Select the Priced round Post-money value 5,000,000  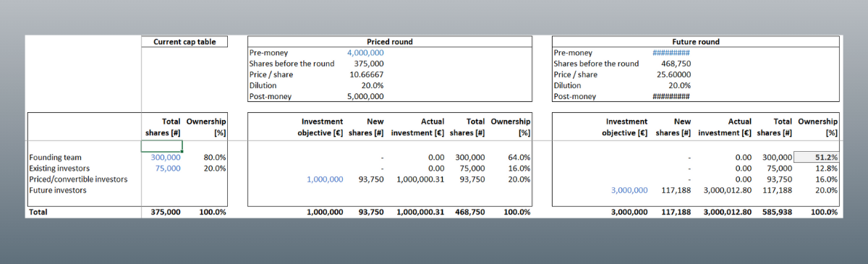pos(365,96)
